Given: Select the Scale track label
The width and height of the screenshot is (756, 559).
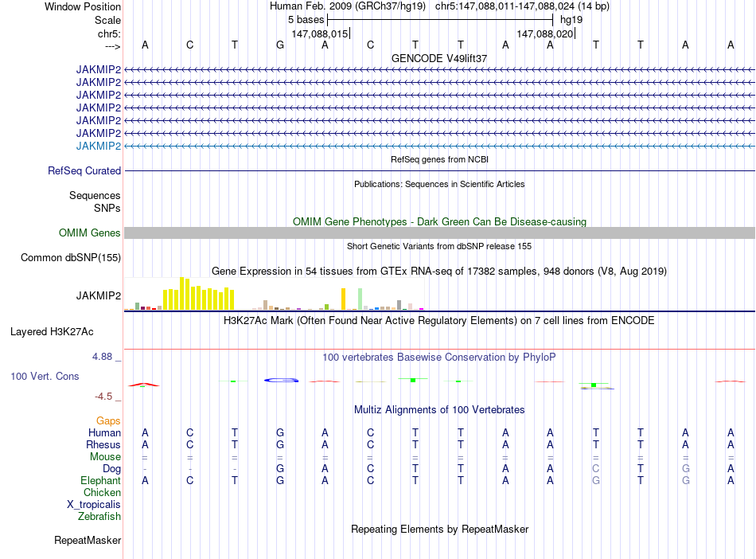Looking at the screenshot, I should 107,20.
